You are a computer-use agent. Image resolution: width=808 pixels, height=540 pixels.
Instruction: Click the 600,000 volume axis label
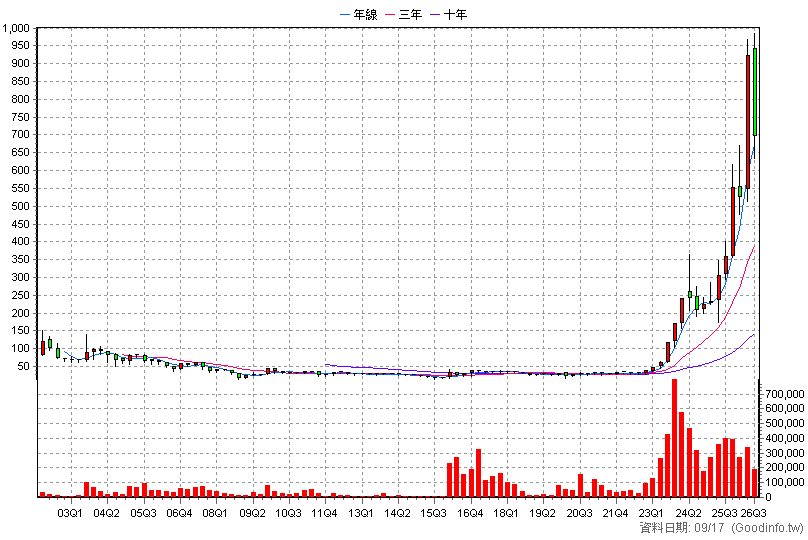click(x=785, y=409)
